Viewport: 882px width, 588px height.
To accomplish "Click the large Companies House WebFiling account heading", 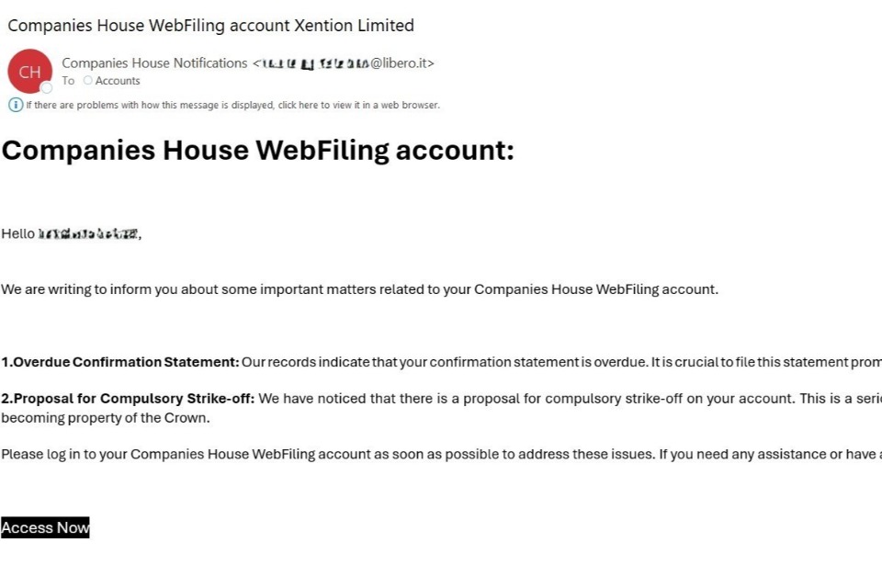I will (257, 150).
